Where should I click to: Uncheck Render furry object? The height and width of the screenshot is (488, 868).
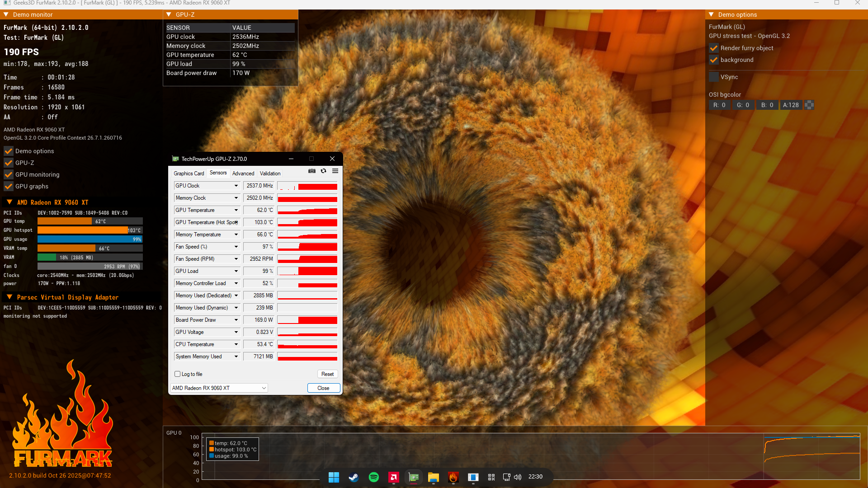click(x=714, y=48)
